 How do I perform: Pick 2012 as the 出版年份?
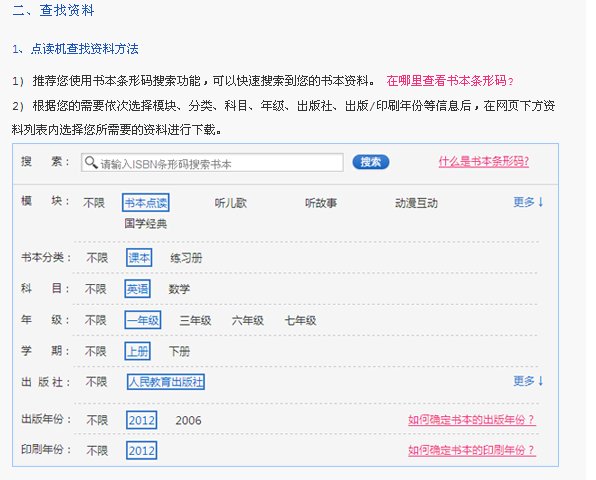click(x=141, y=420)
